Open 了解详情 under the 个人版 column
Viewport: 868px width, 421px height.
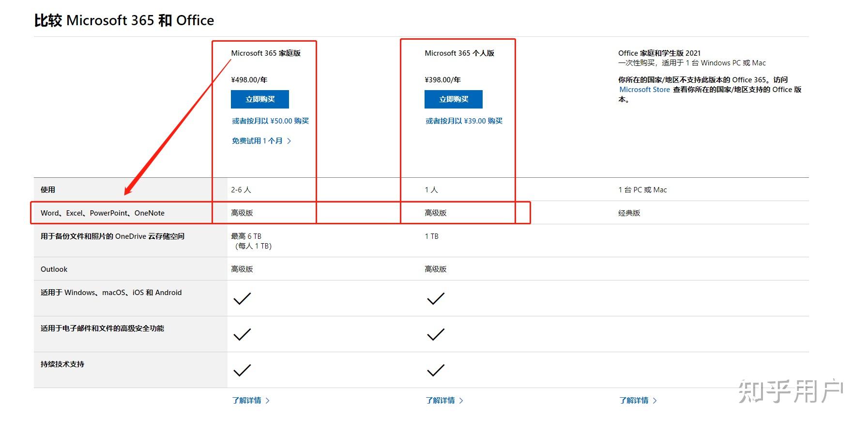click(x=444, y=401)
